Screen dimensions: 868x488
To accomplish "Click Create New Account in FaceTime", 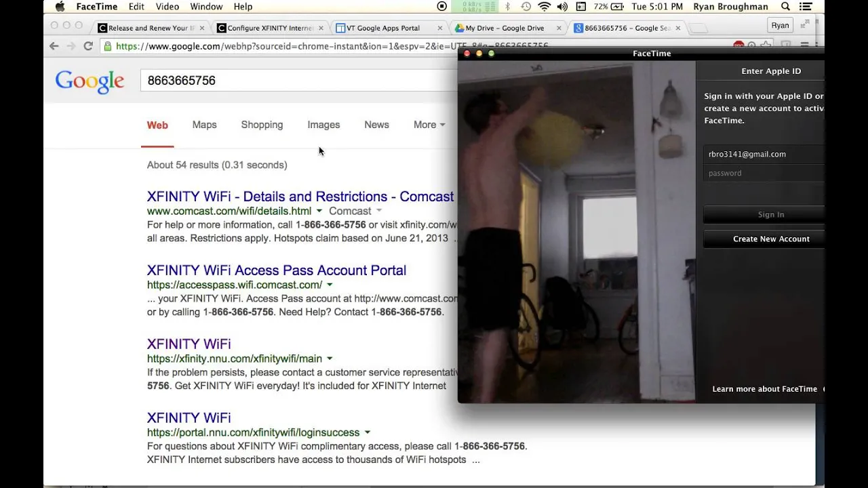I will coord(764,239).
